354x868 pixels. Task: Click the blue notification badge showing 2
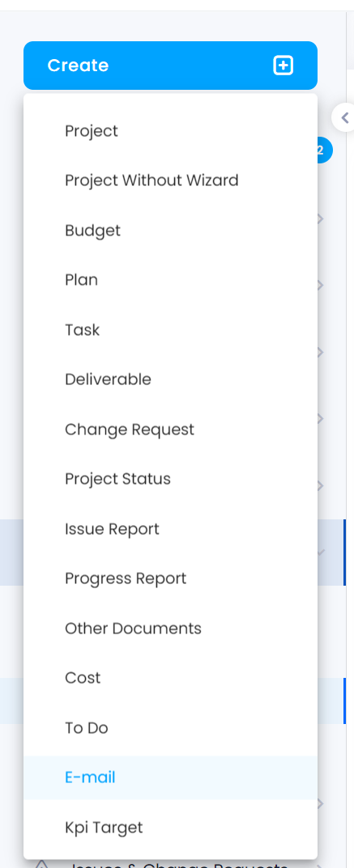pyautogui.click(x=323, y=150)
